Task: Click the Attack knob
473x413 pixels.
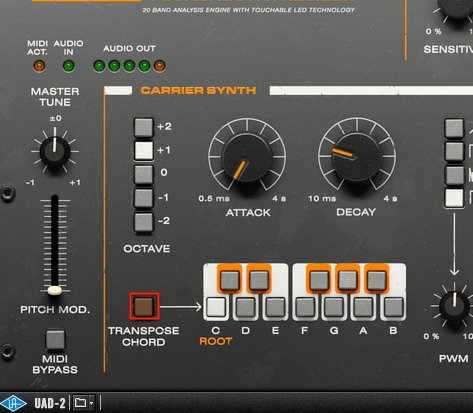Action: point(247,158)
